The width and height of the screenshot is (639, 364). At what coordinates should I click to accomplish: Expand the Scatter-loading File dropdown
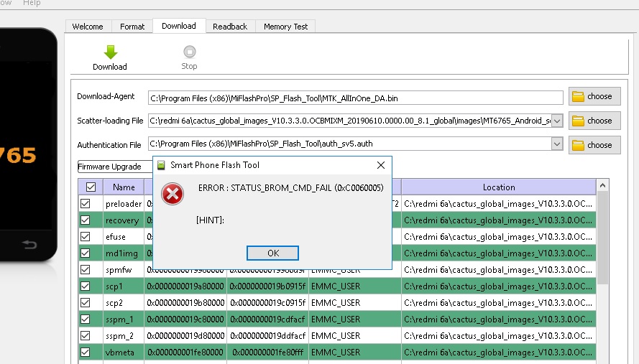click(x=557, y=121)
